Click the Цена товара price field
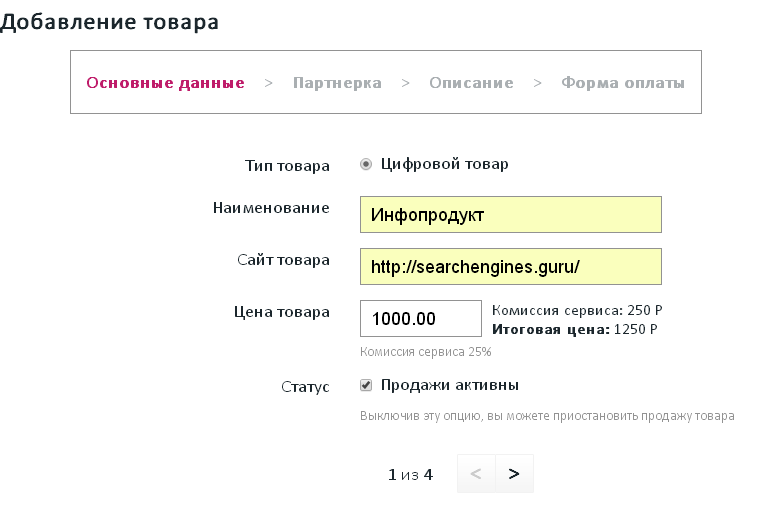This screenshot has width=766, height=507. click(x=421, y=319)
